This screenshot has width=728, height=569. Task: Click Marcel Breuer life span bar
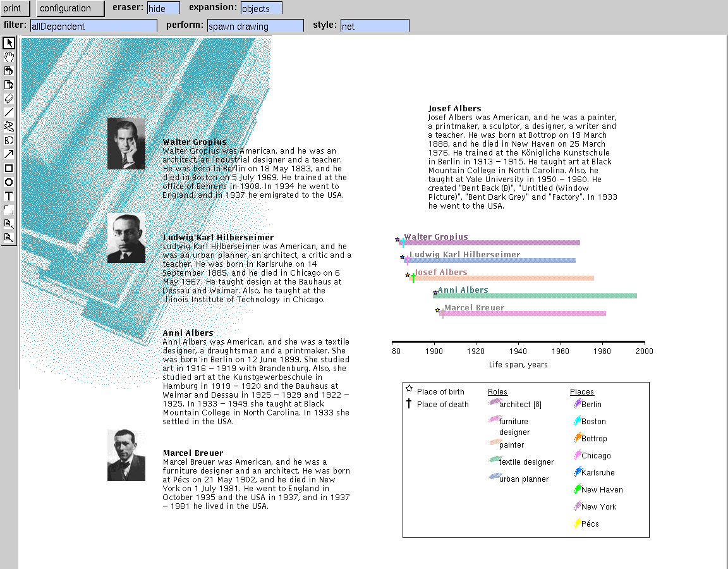point(523,314)
